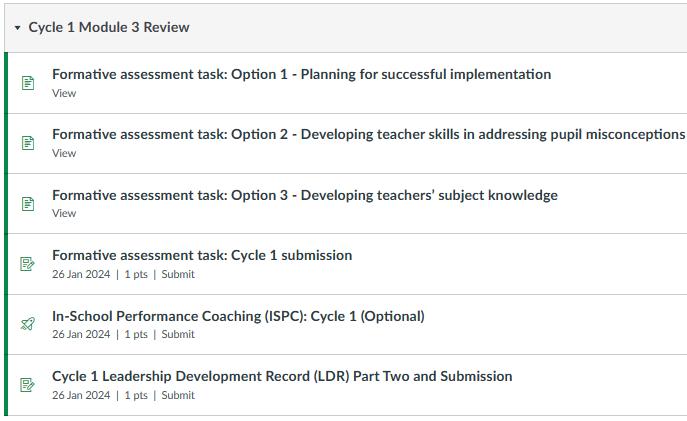Click rocket icon beside In-School Performance Coaching

click(28, 324)
